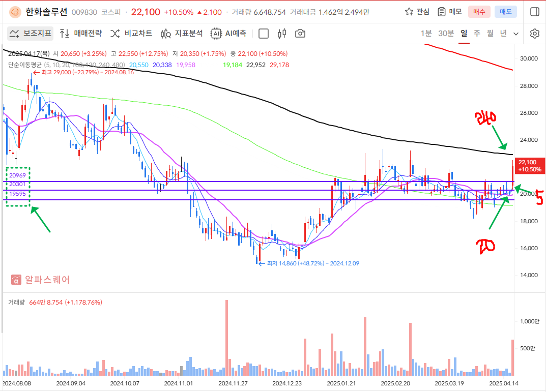This screenshot has height=392, width=546.
Task: Click the 19,184 moving average value
Action: (232, 65)
